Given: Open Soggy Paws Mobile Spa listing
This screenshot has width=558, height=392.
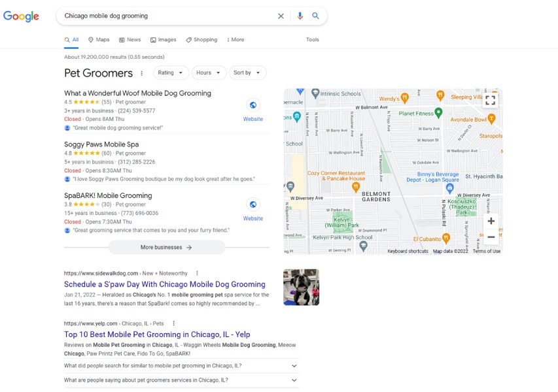Looking at the screenshot, I should pyautogui.click(x=101, y=144).
